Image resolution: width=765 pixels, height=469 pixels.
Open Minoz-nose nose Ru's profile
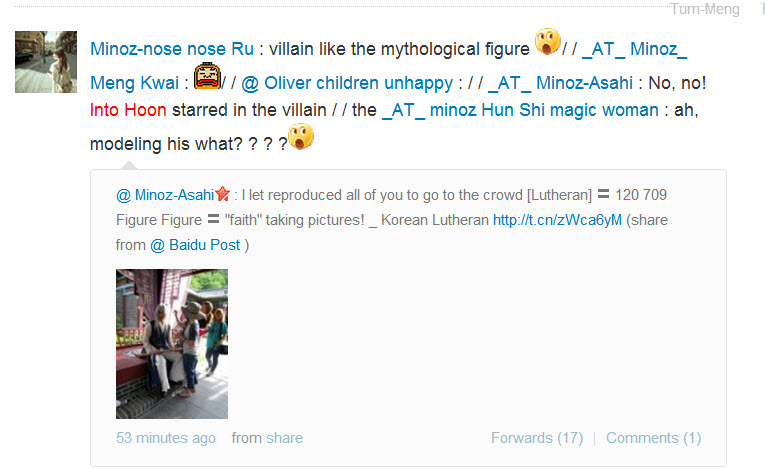(x=172, y=49)
